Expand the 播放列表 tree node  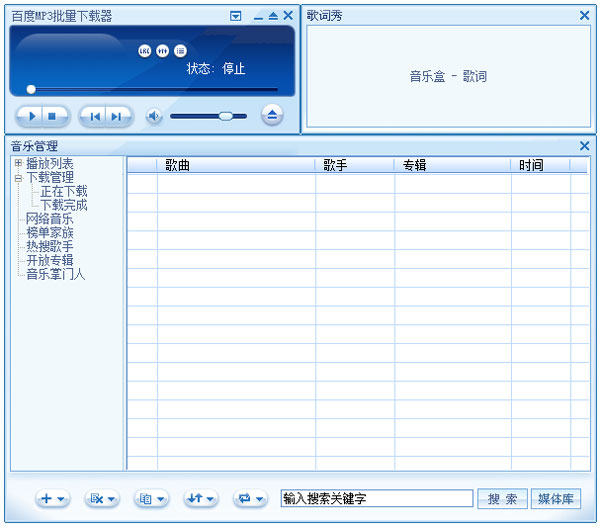click(x=18, y=163)
